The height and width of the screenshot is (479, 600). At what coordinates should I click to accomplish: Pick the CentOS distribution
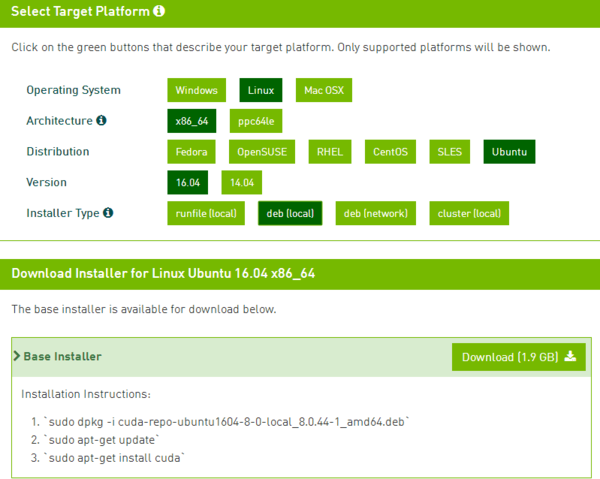(390, 152)
